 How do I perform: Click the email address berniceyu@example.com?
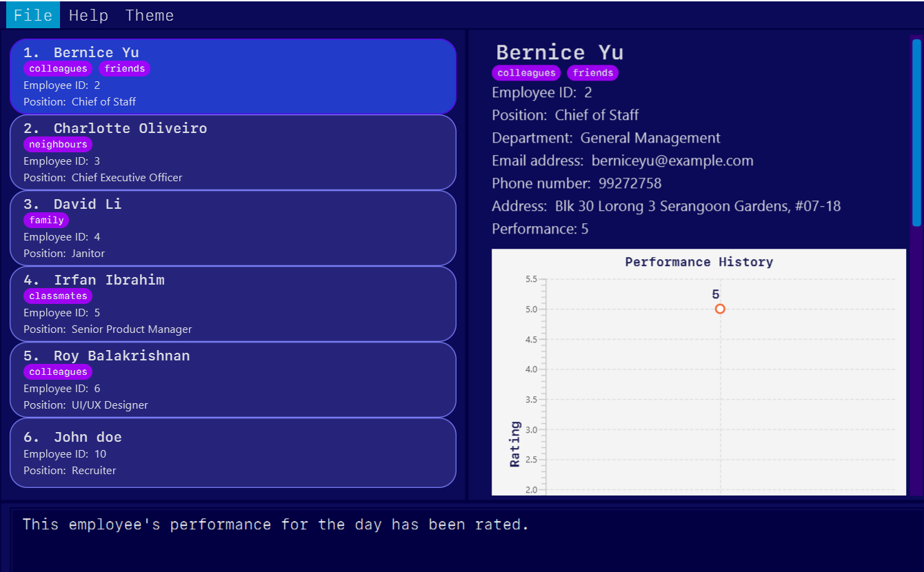672,161
